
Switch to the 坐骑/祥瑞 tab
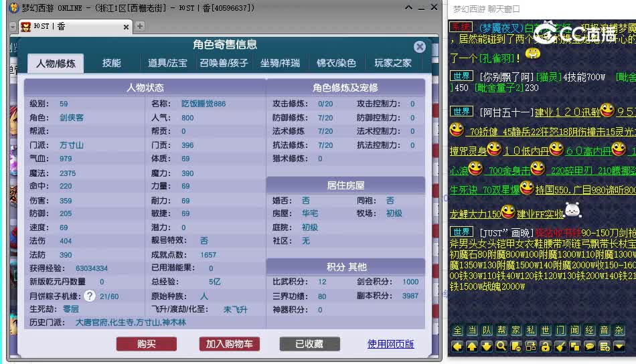280,64
